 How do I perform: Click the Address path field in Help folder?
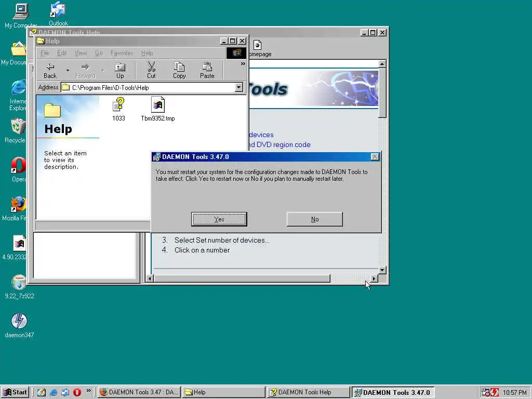coord(152,87)
